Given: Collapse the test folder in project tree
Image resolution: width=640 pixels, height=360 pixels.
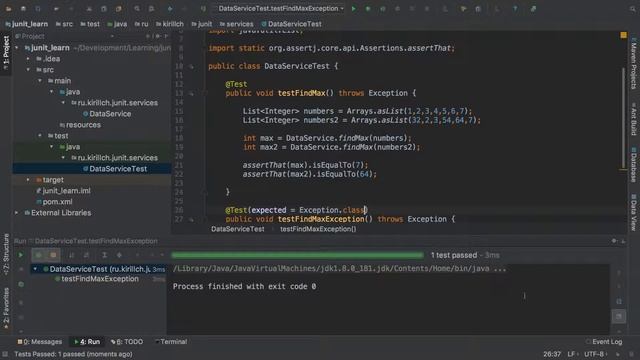Looking at the screenshot, I should [x=40, y=136].
